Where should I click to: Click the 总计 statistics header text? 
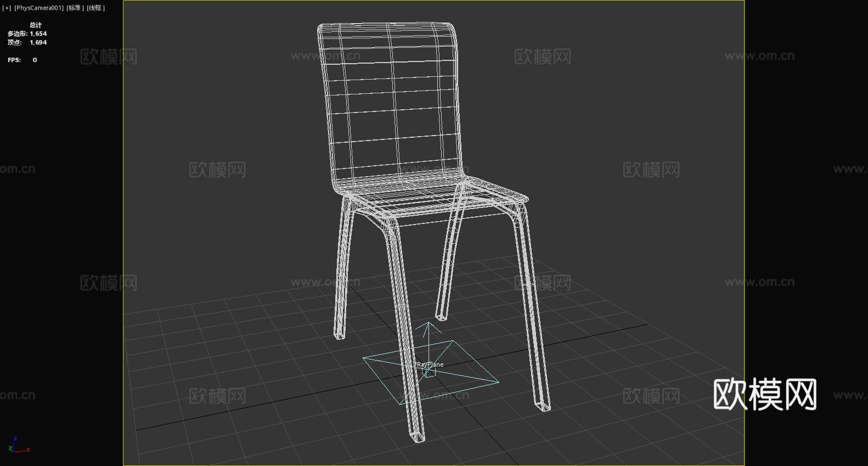36,25
